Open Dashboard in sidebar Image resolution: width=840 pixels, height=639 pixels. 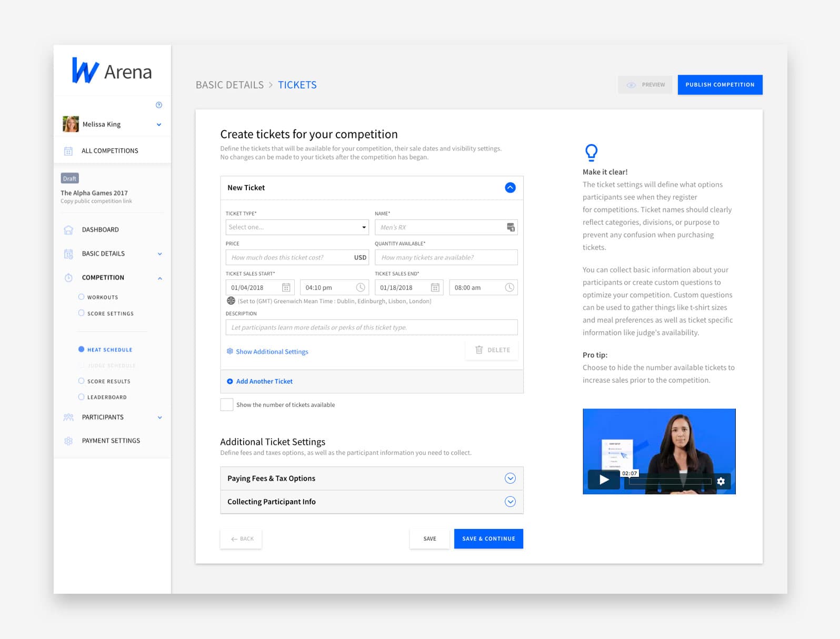point(101,230)
